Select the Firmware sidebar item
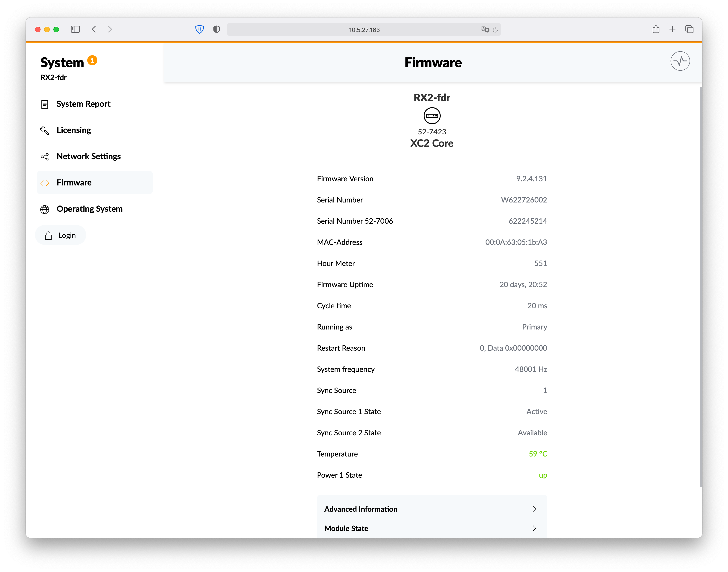The width and height of the screenshot is (728, 572). click(94, 182)
